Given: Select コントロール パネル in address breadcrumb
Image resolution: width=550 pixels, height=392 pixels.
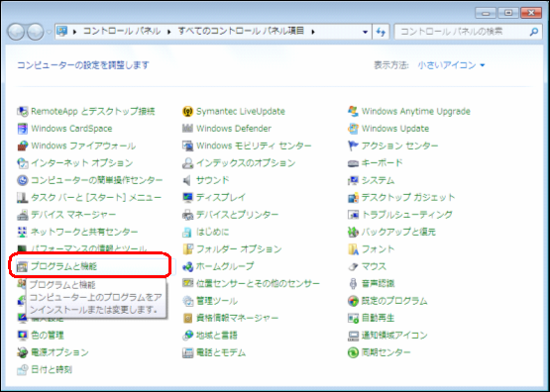Looking at the screenshot, I should [122, 32].
